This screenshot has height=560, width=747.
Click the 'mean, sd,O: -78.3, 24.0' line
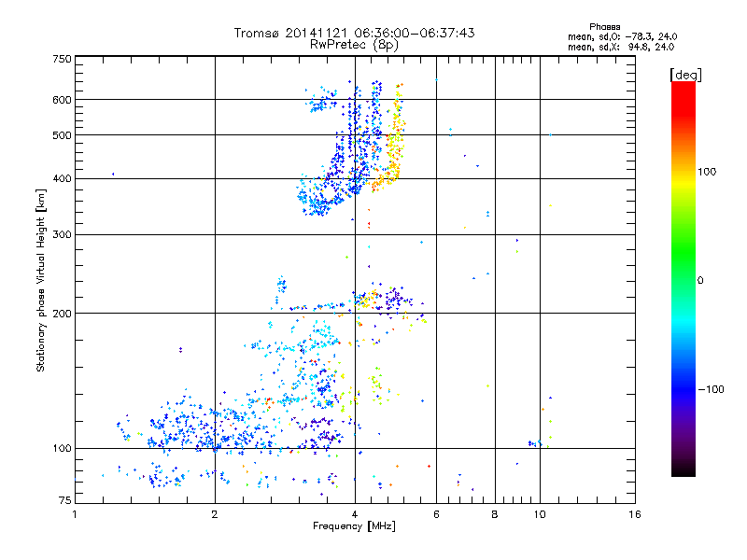[622, 36]
